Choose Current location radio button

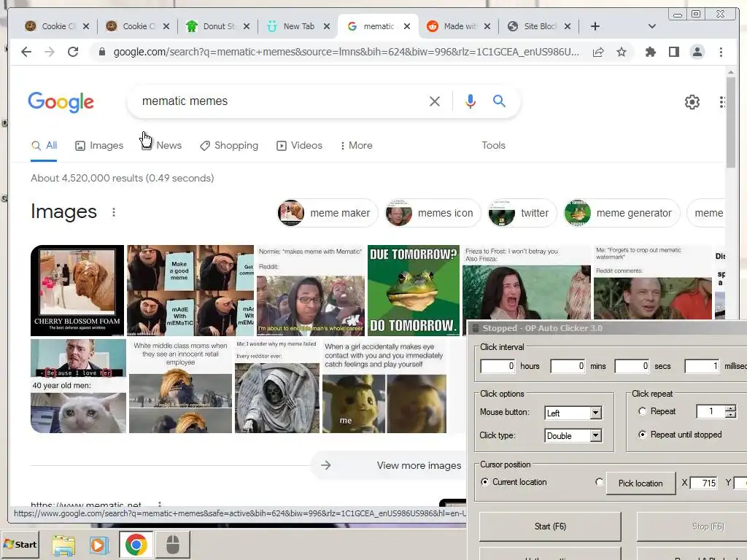(484, 482)
